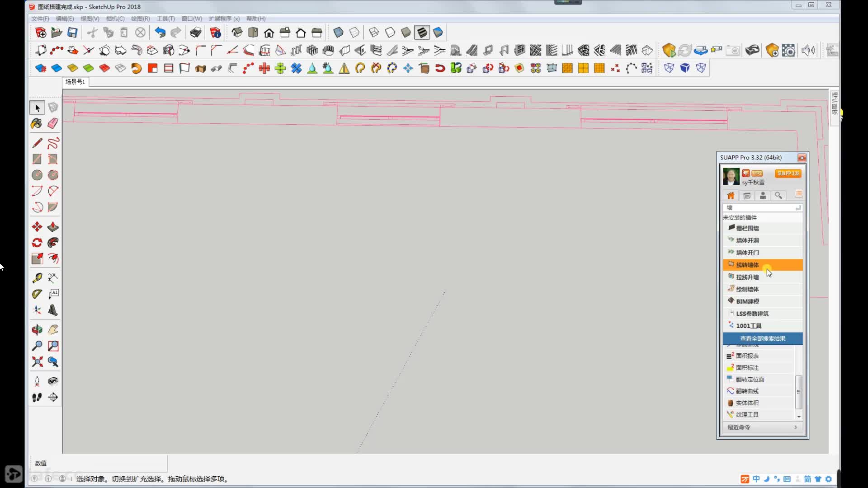Select the Line pencil tool

coord(37,143)
